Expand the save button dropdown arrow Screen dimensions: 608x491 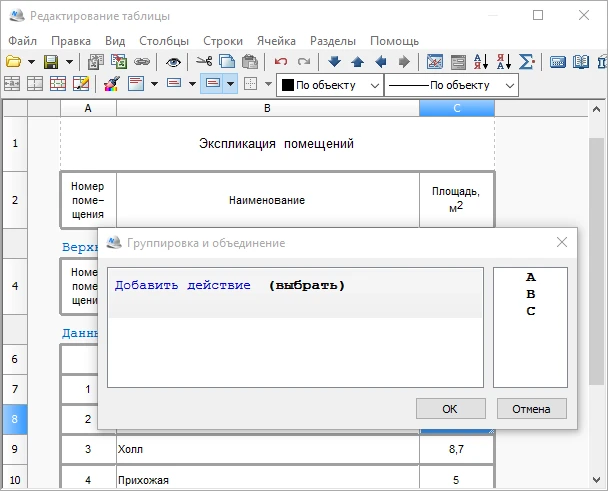[x=69, y=62]
